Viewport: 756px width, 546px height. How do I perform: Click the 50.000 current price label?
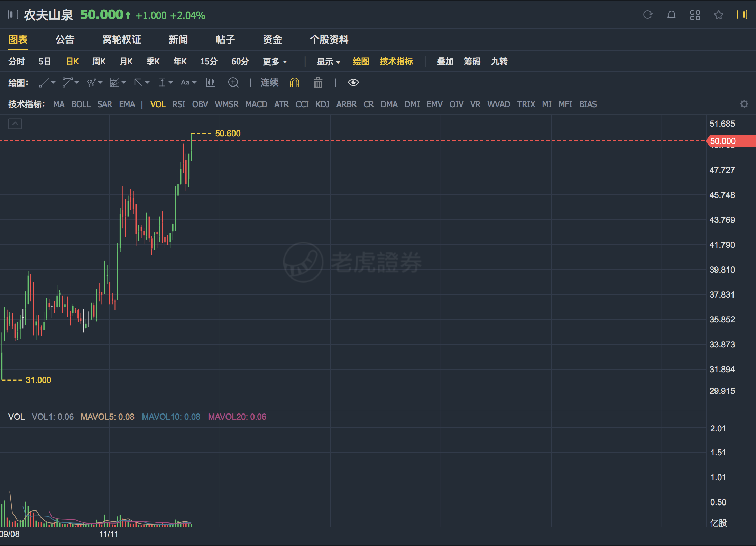730,141
